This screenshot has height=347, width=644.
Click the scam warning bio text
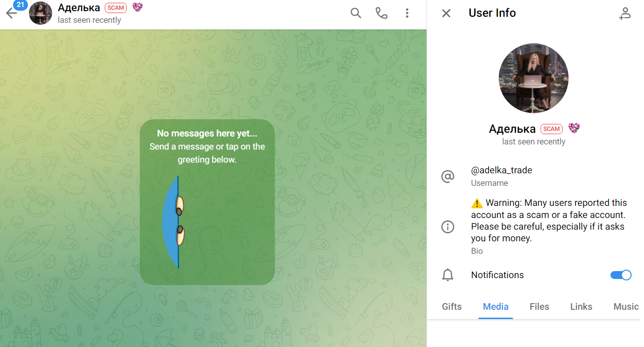549,221
